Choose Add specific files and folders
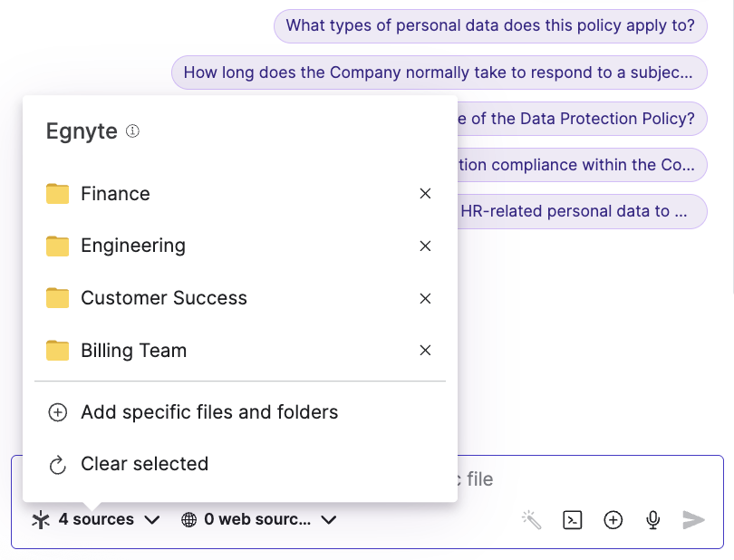This screenshot has width=734, height=560. pyautogui.click(x=208, y=412)
